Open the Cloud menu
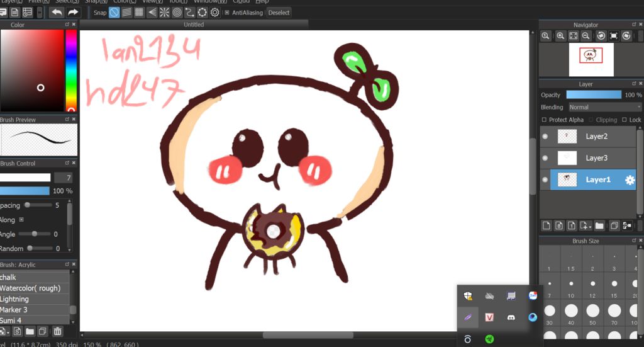 tap(241, 2)
